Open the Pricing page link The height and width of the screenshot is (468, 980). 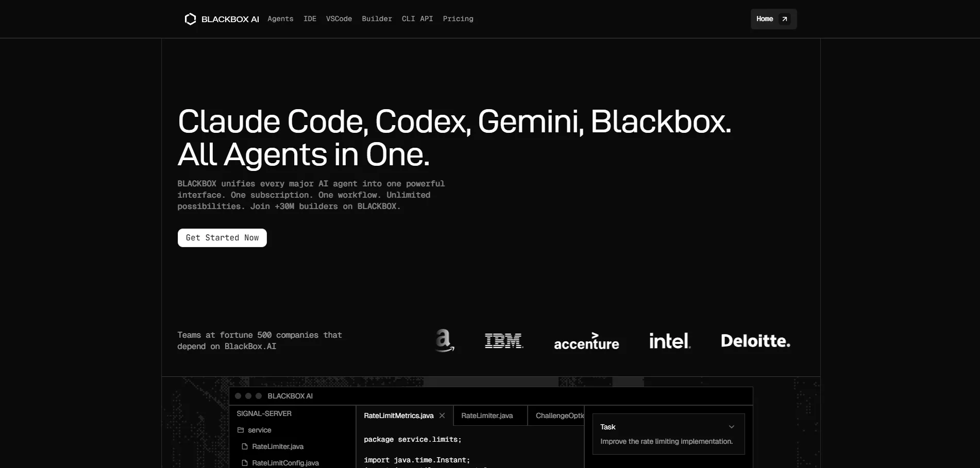(x=458, y=19)
